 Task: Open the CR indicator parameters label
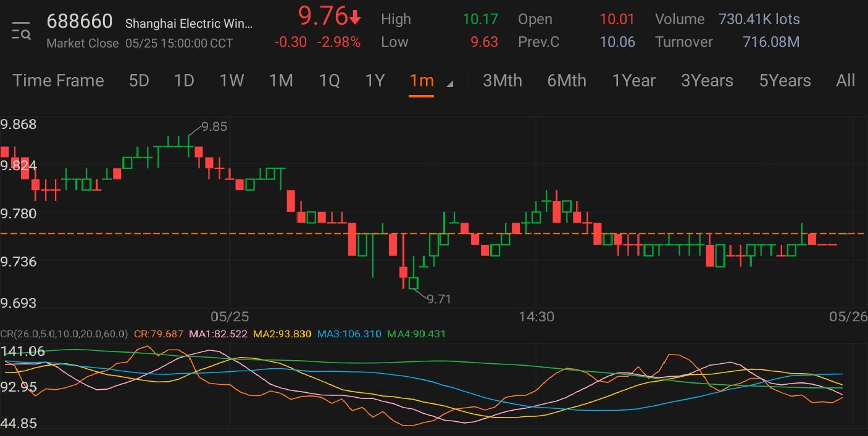(x=64, y=334)
